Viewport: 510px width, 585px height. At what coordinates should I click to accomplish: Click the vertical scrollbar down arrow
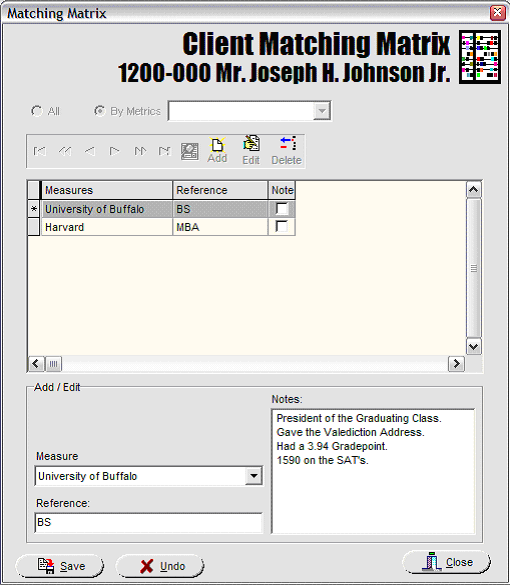(473, 347)
